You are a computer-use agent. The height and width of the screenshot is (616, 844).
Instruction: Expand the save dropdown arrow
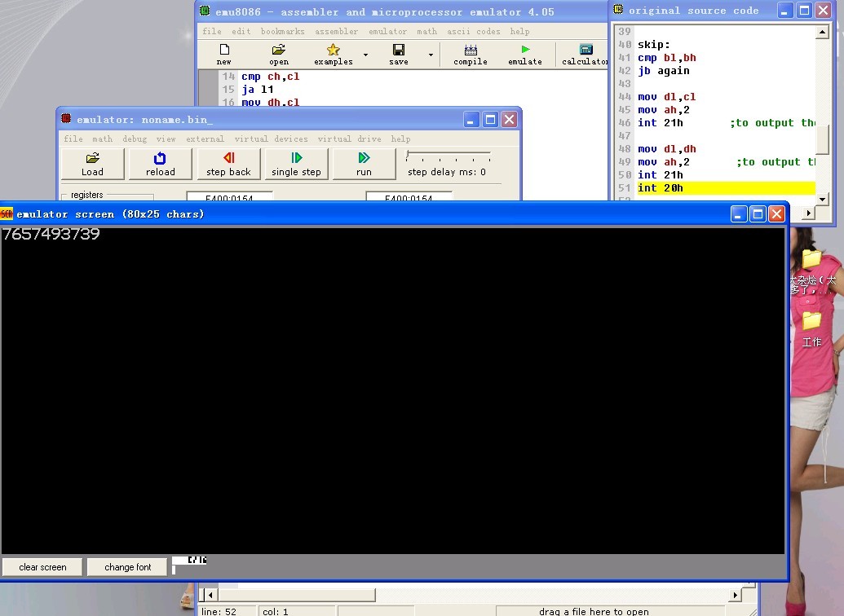tap(431, 55)
